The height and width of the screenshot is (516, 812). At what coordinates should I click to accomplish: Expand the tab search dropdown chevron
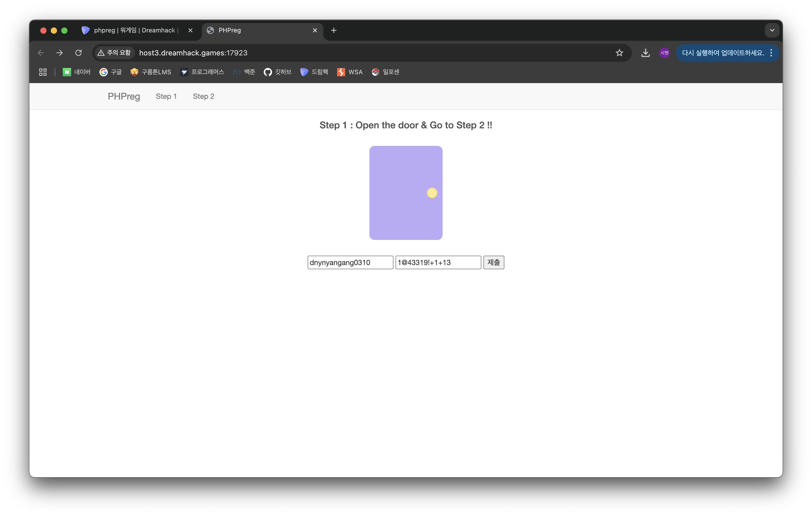click(x=771, y=30)
